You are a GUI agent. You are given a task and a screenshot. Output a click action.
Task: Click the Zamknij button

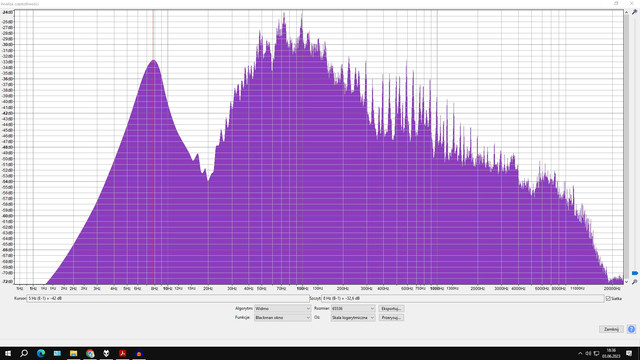pyautogui.click(x=611, y=329)
